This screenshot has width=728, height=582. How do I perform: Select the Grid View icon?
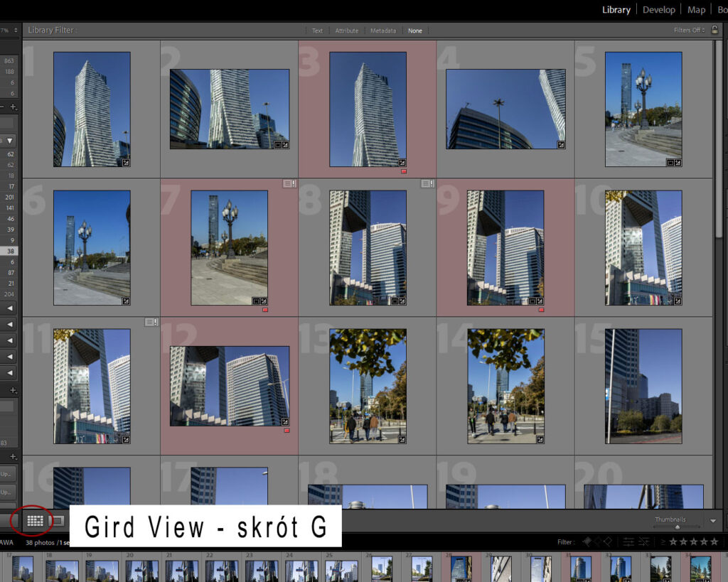[x=34, y=521]
